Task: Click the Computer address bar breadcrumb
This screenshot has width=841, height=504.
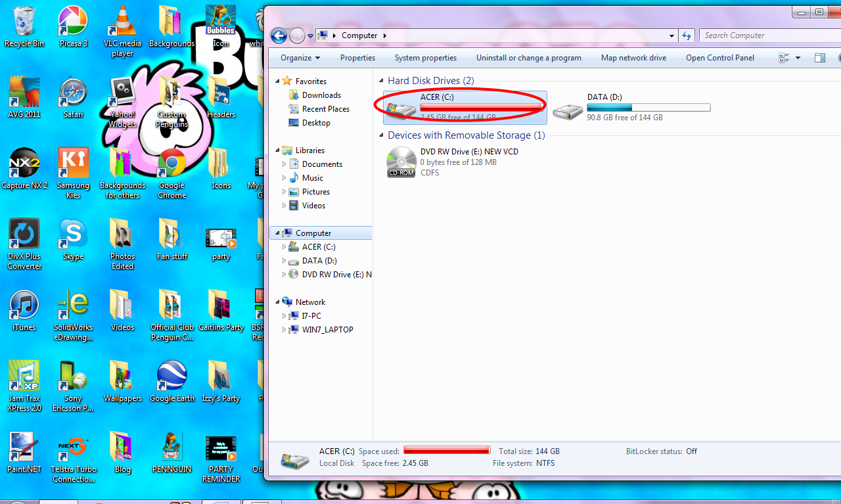Action: tap(359, 35)
